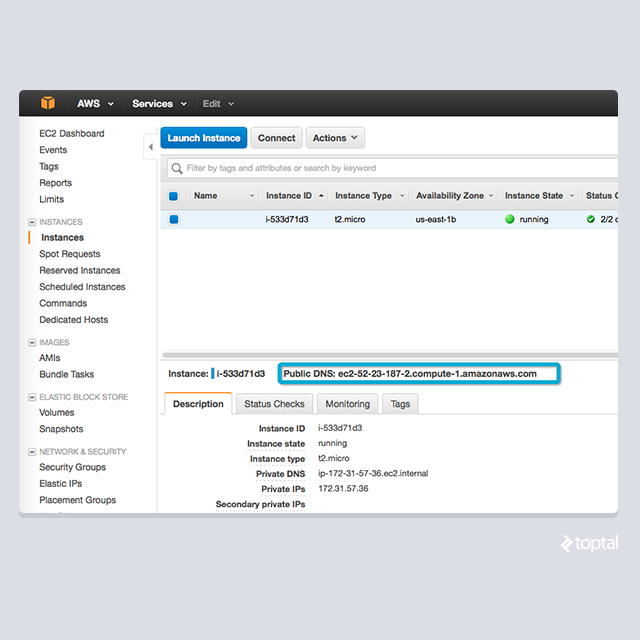Image resolution: width=640 pixels, height=640 pixels.
Task: Open Reserved Instances in sidebar
Action: [x=80, y=270]
